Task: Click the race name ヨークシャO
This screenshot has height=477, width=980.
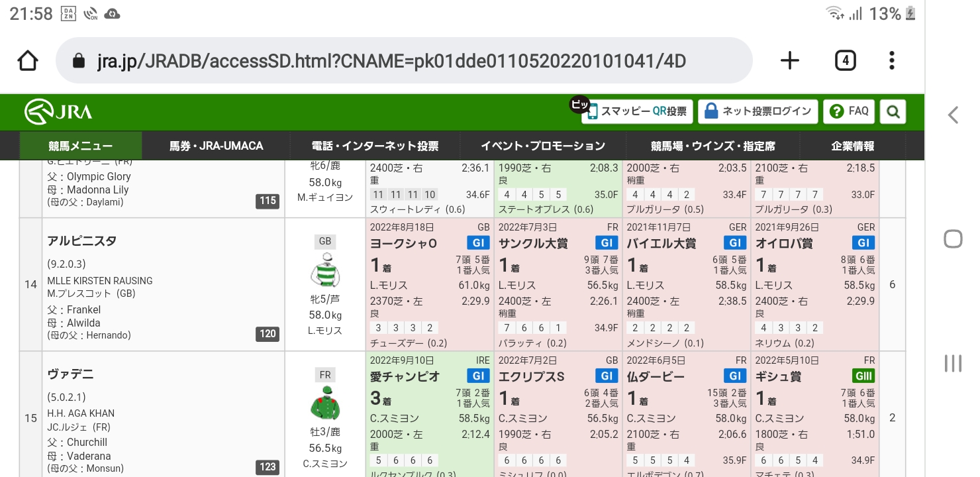Action: (403, 244)
